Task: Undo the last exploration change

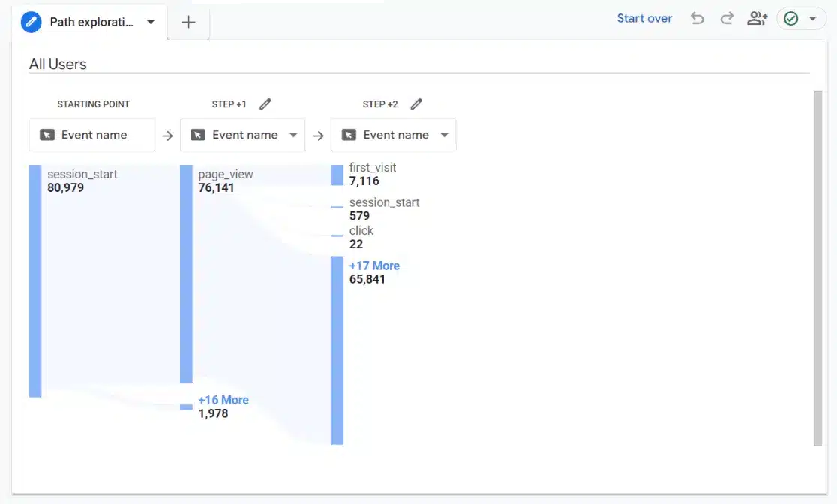Action: [x=697, y=18]
